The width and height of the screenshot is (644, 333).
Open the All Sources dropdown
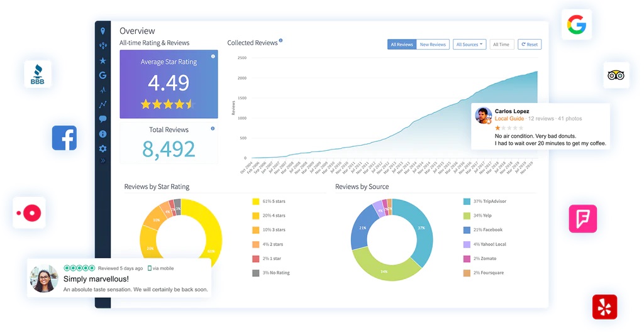[469, 44]
